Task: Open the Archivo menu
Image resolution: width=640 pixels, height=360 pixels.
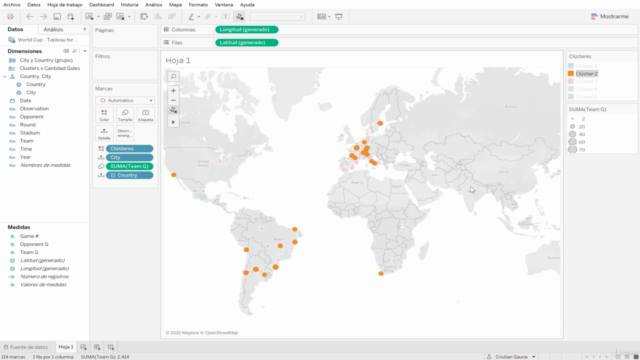Action: pyautogui.click(x=12, y=5)
